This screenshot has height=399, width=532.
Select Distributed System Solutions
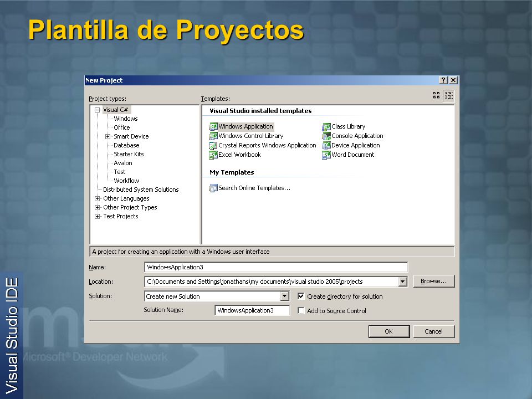141,190
